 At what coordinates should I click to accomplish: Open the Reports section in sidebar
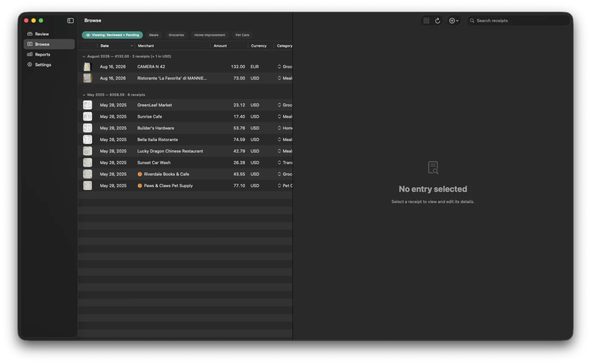coord(49,54)
